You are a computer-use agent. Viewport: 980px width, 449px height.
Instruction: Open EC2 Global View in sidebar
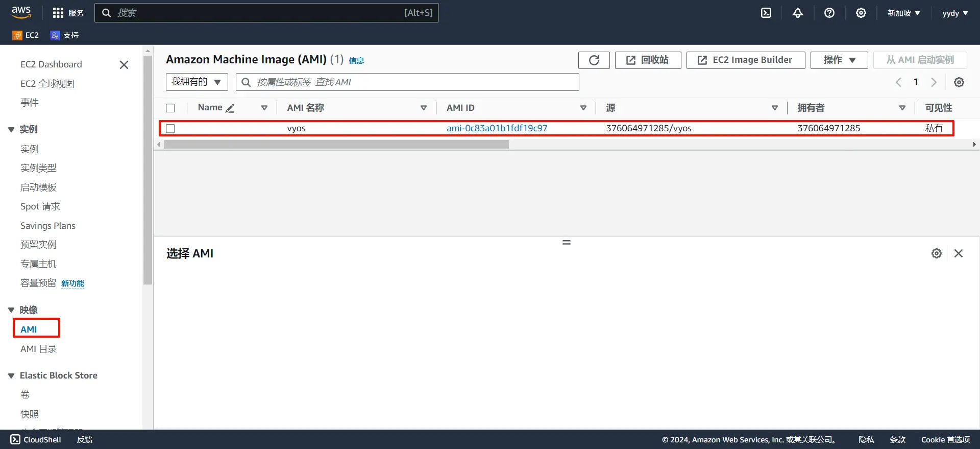tap(47, 84)
